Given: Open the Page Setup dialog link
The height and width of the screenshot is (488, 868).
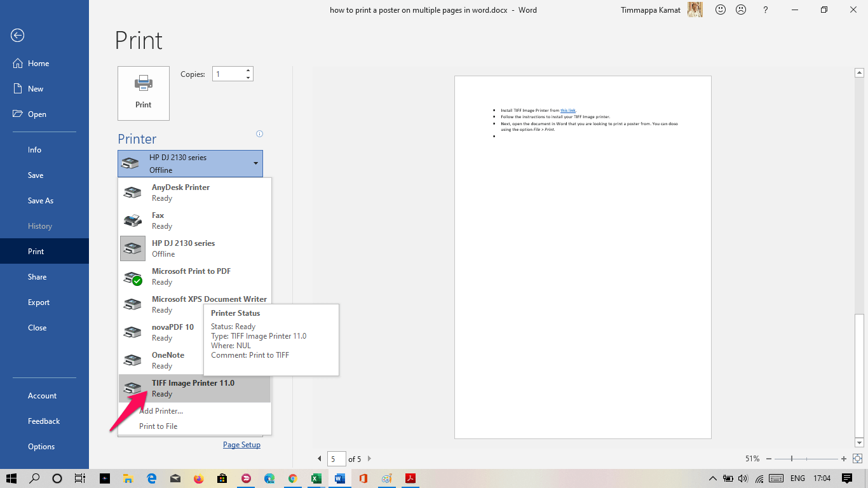Looking at the screenshot, I should point(241,444).
